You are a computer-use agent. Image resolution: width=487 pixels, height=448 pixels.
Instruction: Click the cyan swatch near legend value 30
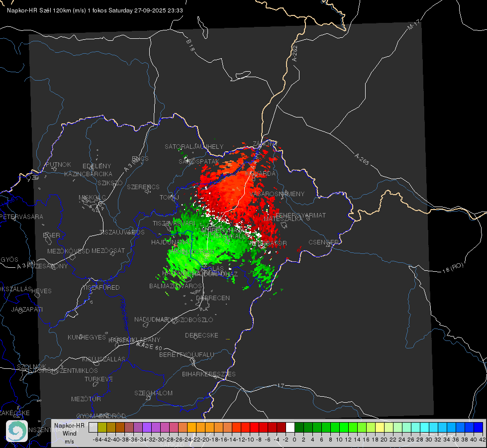[x=425, y=428]
